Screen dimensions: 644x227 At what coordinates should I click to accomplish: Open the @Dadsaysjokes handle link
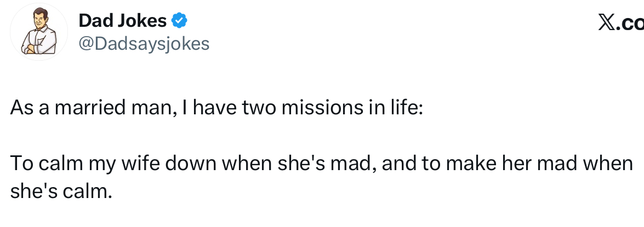(144, 43)
